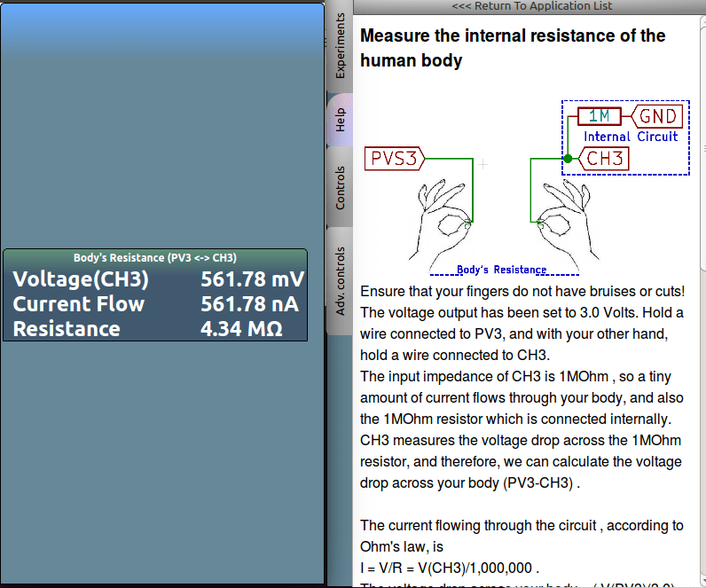The height and width of the screenshot is (588, 706).
Task: Open the Controls side tab
Action: (x=340, y=187)
